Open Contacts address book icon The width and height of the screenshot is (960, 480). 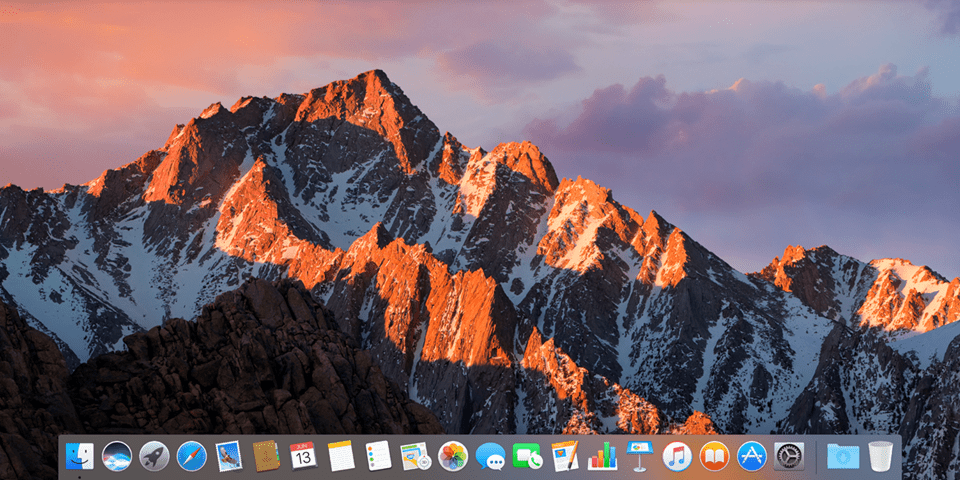266,456
